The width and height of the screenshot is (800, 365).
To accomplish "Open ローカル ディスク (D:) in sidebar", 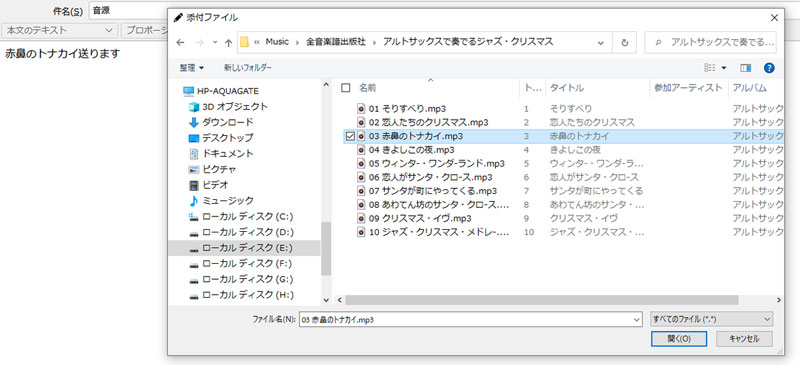I will pos(247,232).
